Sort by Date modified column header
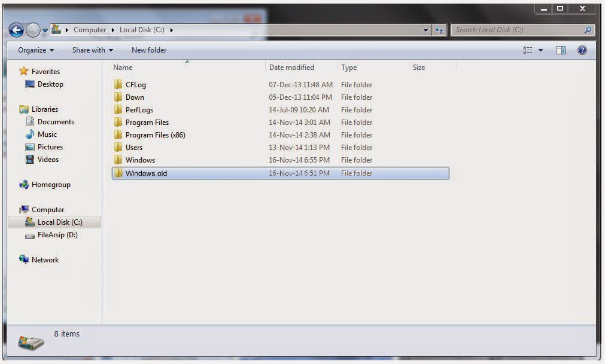The image size is (605, 364). (291, 68)
